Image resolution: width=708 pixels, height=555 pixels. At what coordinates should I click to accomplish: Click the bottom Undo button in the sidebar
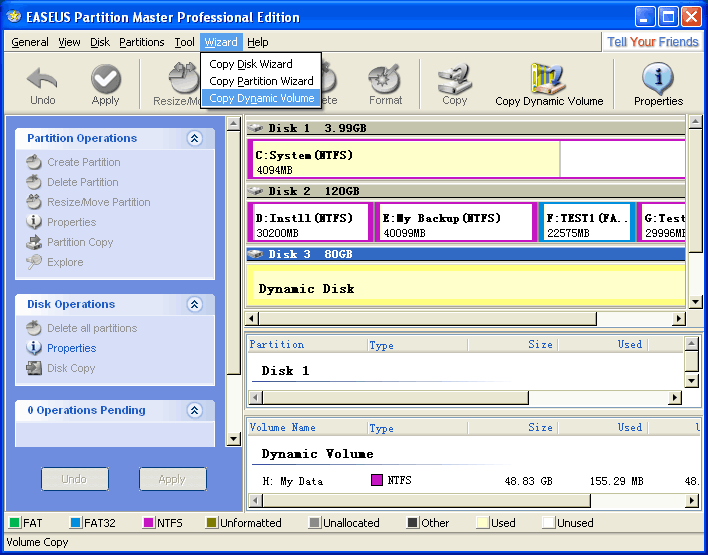[x=75, y=479]
